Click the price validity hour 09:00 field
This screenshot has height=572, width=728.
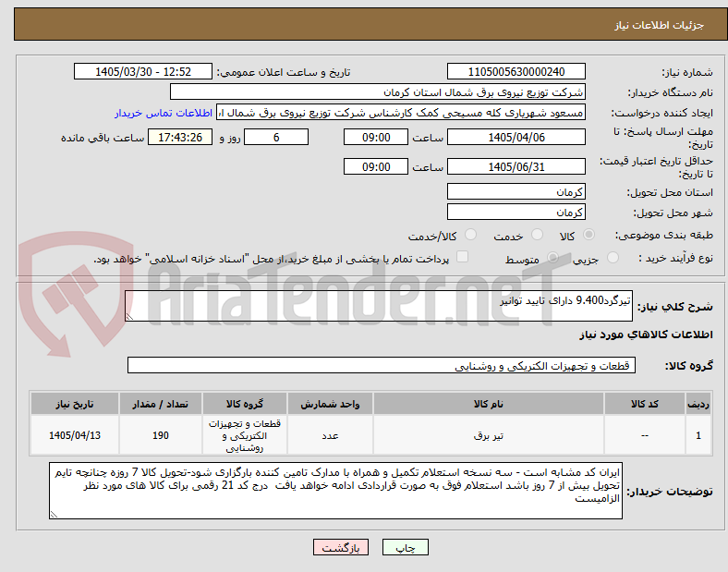(376, 166)
